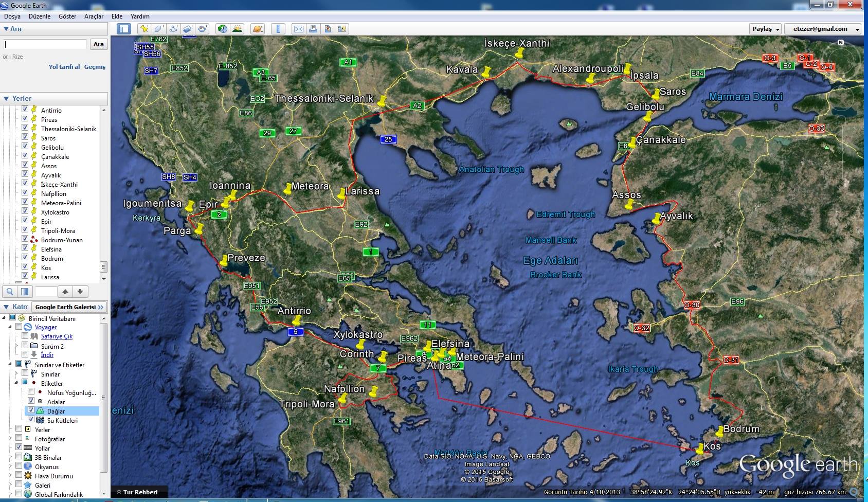Viewport: 868px width, 502px height.
Task: Toggle the sidebar visibility toolbar icon
Action: (124, 29)
